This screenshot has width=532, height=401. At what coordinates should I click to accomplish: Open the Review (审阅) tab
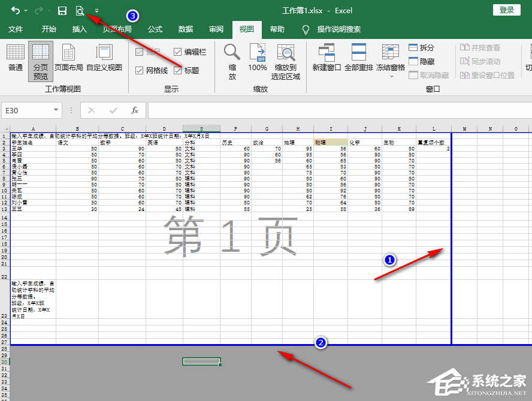click(x=216, y=29)
